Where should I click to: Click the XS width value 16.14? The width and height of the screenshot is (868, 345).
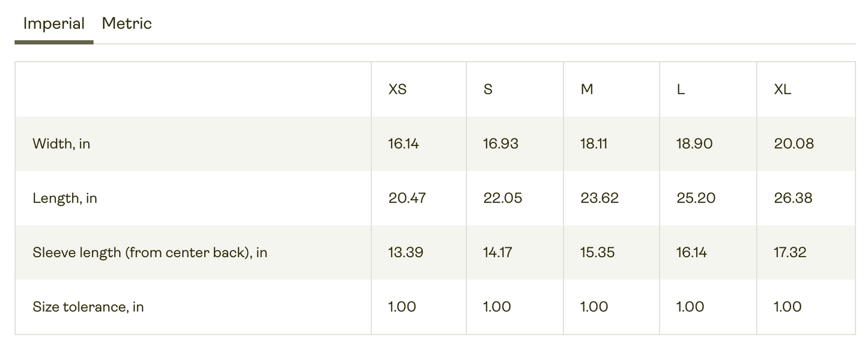404,144
